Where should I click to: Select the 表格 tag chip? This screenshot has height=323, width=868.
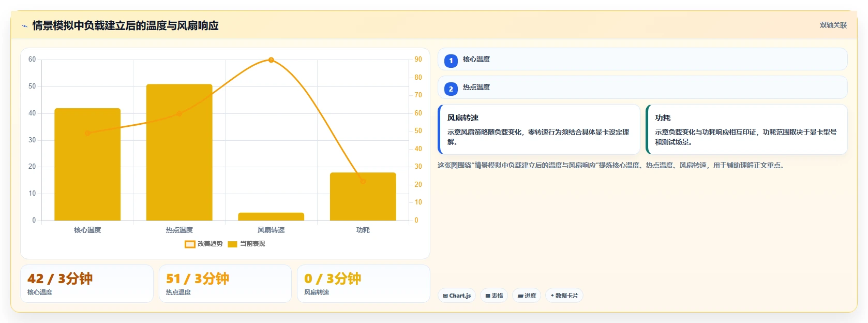pyautogui.click(x=495, y=296)
